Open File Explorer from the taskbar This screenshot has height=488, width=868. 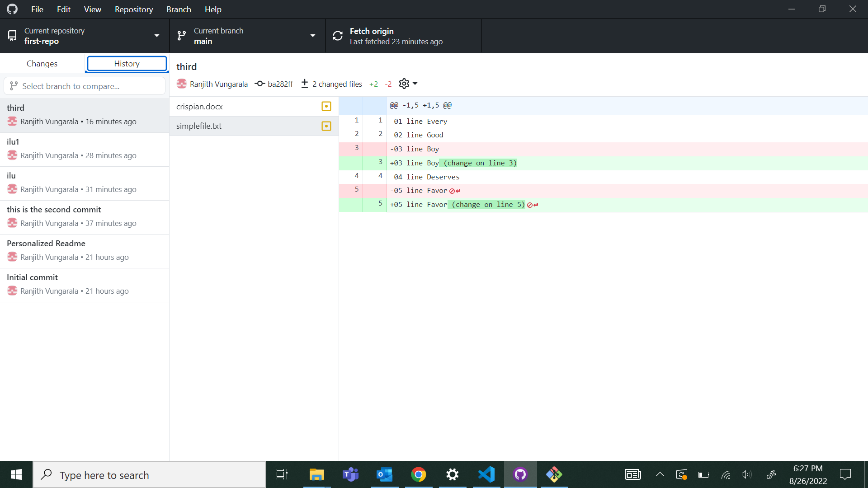316,474
